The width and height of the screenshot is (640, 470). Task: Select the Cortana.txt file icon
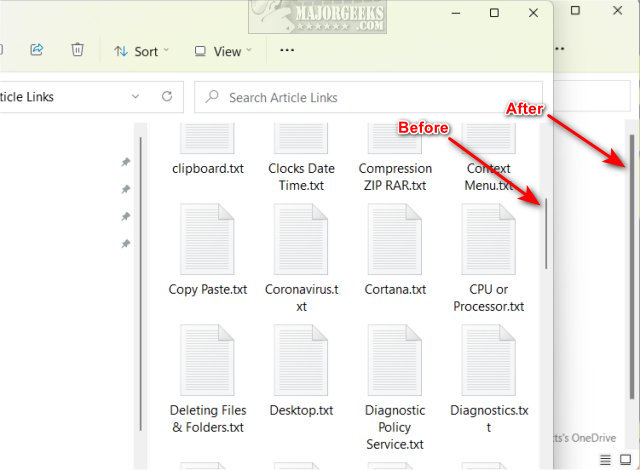click(x=395, y=239)
